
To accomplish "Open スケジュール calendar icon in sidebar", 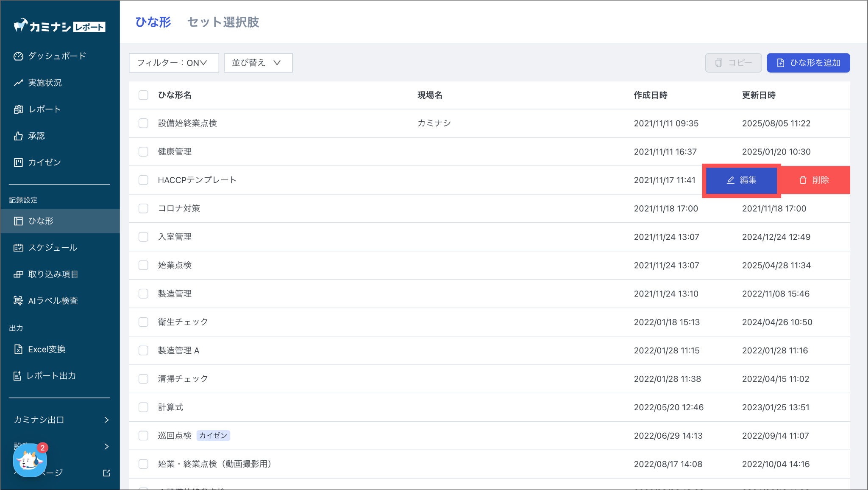I will click(18, 248).
